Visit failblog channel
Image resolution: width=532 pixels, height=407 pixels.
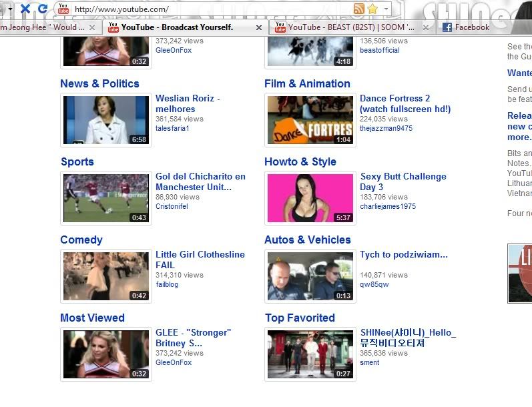[167, 284]
